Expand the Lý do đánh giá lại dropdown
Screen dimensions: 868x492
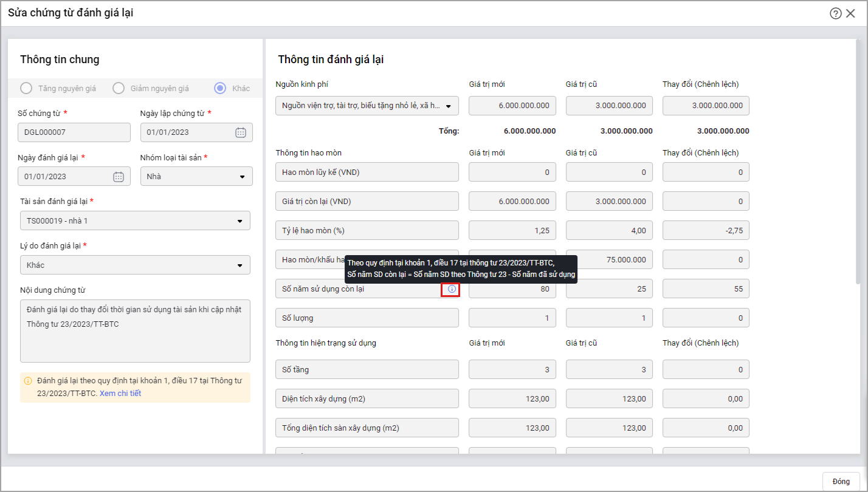point(239,265)
